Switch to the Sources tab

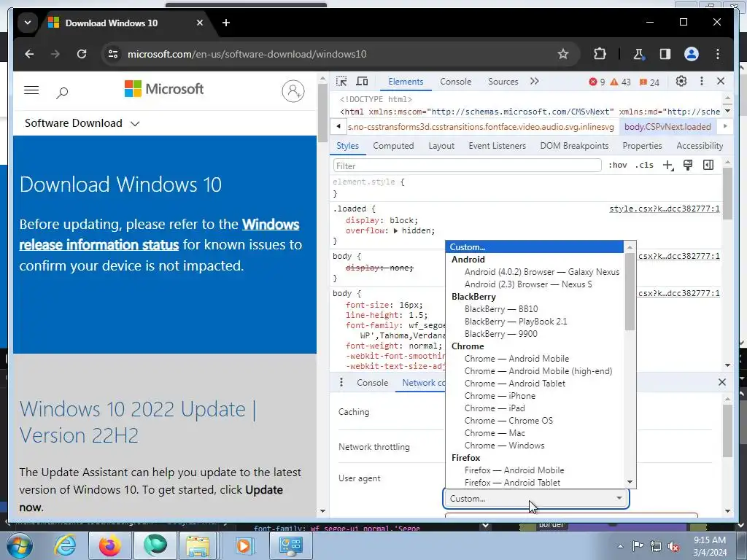pos(503,82)
